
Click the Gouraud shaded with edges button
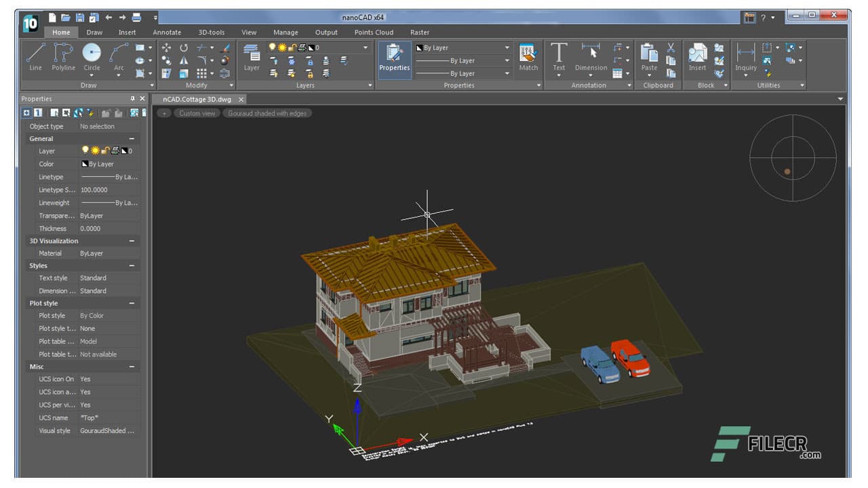(267, 113)
